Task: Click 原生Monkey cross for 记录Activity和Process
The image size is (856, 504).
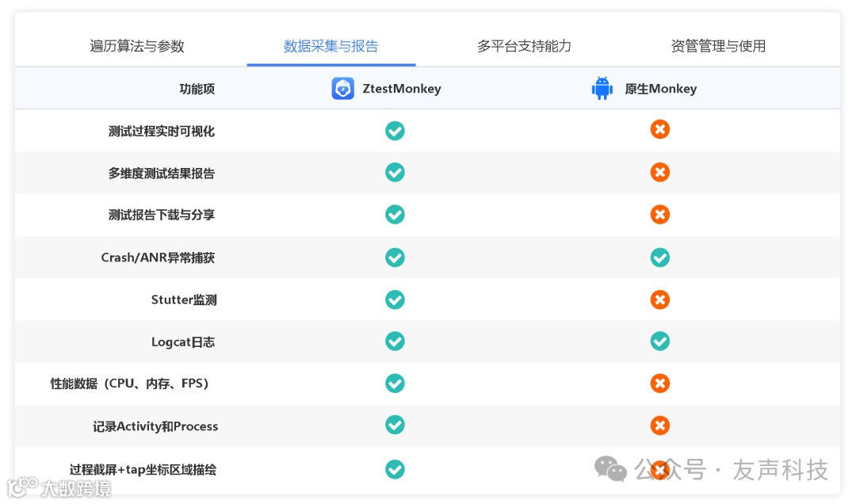Action: point(660,426)
